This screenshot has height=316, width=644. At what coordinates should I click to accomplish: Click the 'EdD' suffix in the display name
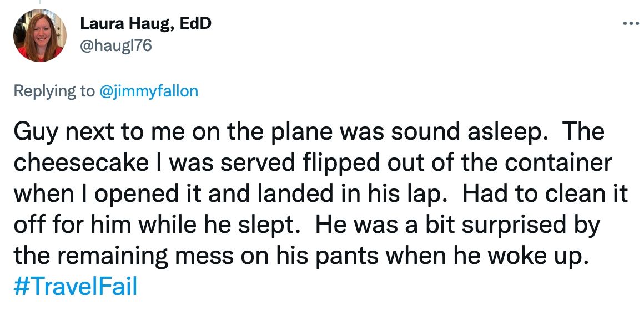pyautogui.click(x=196, y=23)
